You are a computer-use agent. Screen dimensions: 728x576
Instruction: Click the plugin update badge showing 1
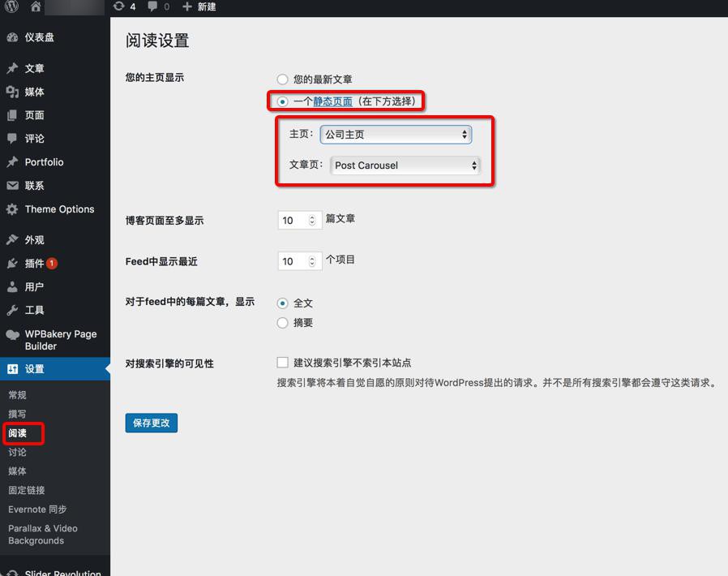point(52,264)
